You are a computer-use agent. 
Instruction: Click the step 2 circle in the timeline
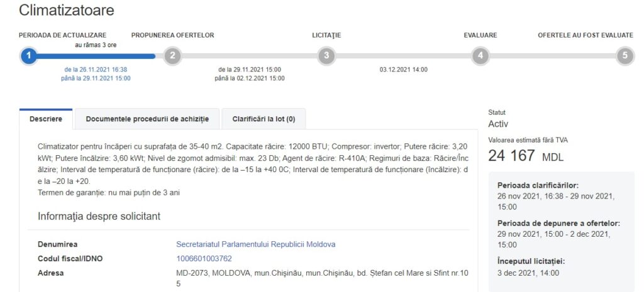tap(172, 56)
